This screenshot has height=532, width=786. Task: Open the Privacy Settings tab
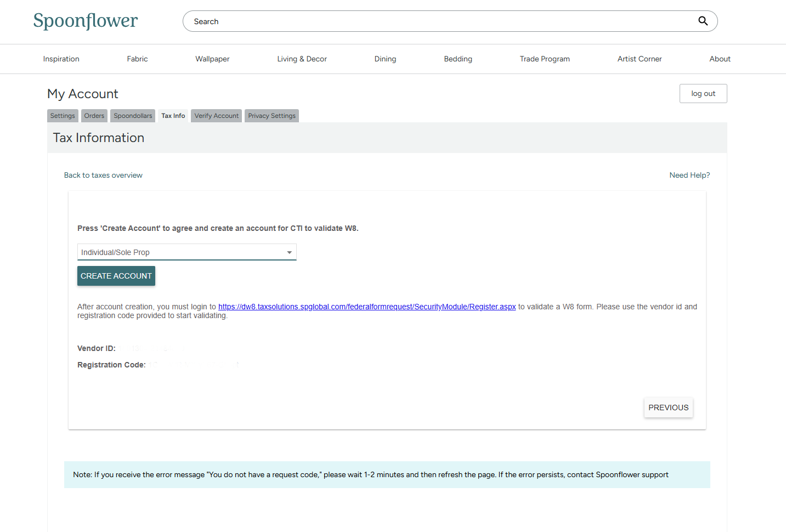pyautogui.click(x=272, y=116)
